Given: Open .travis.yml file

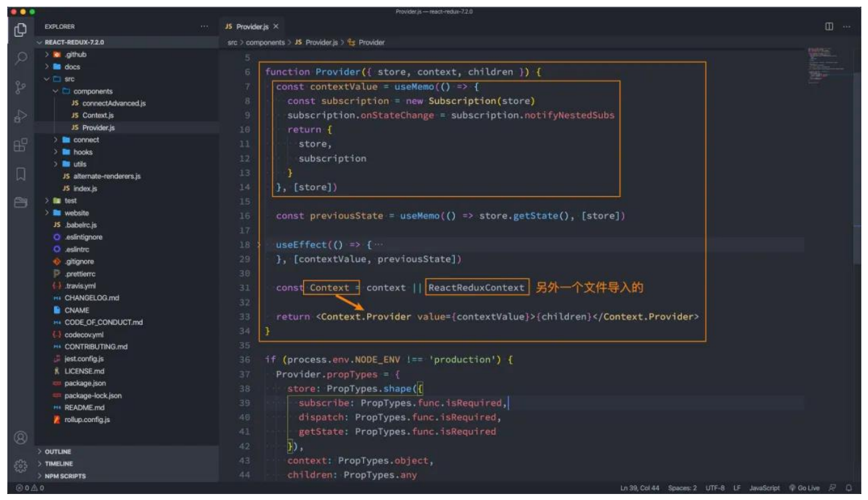Looking at the screenshot, I should coord(128,286).
